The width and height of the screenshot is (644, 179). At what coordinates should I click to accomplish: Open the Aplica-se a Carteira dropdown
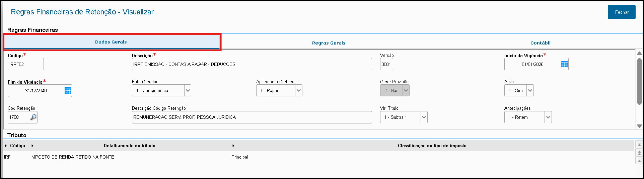click(299, 90)
